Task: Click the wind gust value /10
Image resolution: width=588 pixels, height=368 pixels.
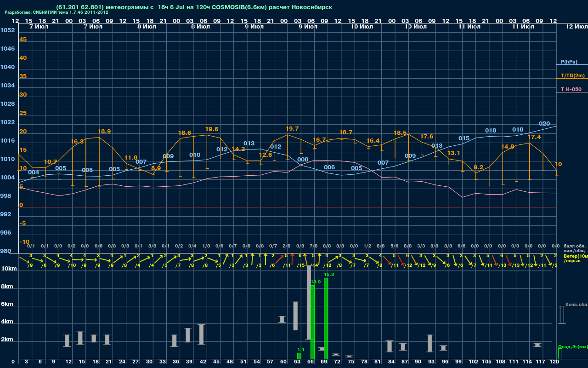Action: (x=72, y=265)
